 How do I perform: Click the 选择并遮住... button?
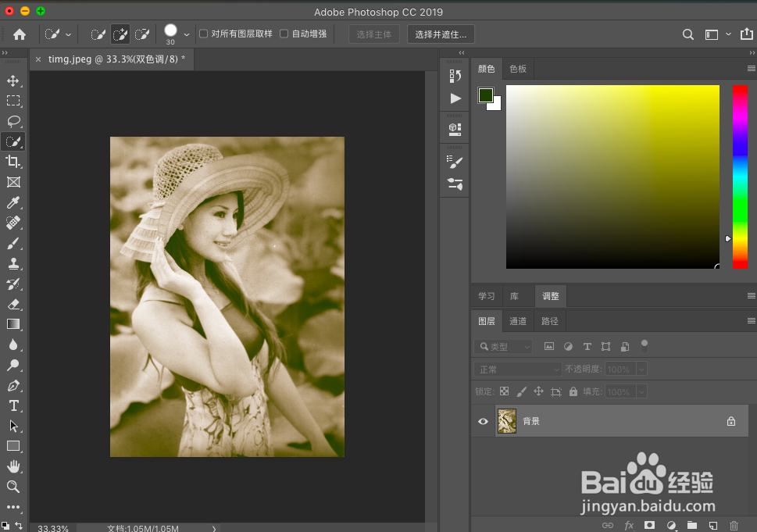[x=441, y=34]
